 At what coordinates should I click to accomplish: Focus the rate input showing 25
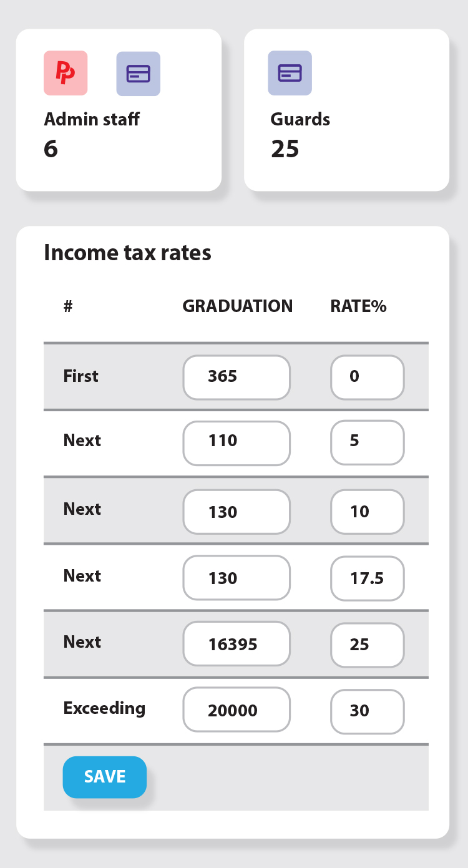367,644
